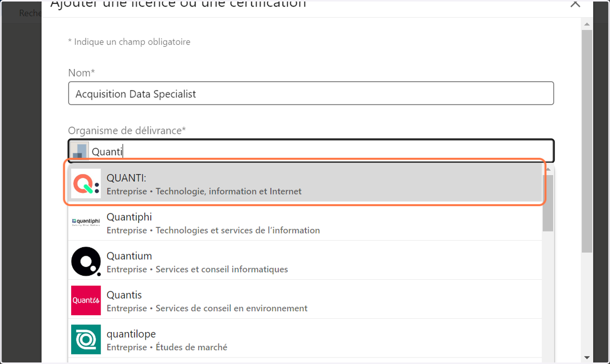The image size is (610, 364).
Task: Click 'Technologies et services de l'information' text
Action: point(238,230)
